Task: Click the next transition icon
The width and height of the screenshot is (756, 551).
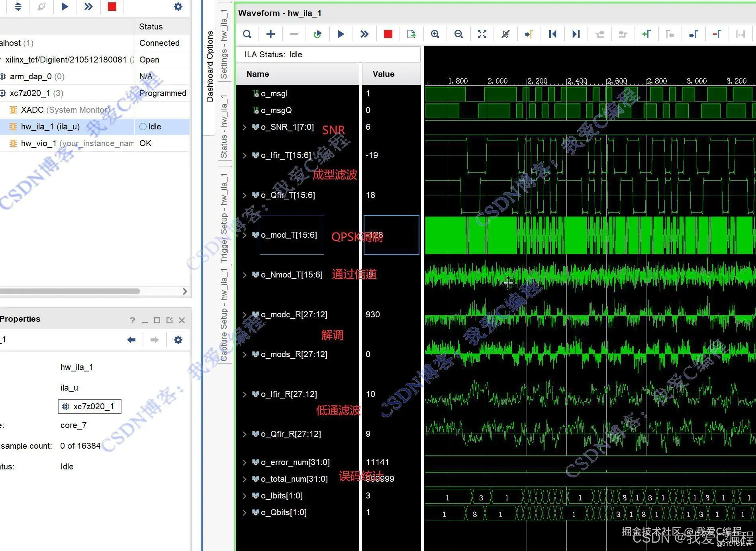Action: point(623,34)
